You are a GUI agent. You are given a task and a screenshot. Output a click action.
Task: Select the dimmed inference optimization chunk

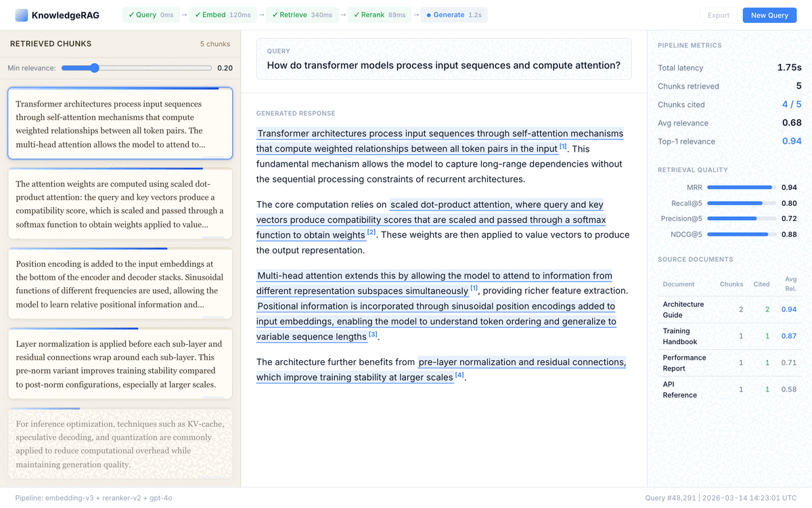(120, 444)
